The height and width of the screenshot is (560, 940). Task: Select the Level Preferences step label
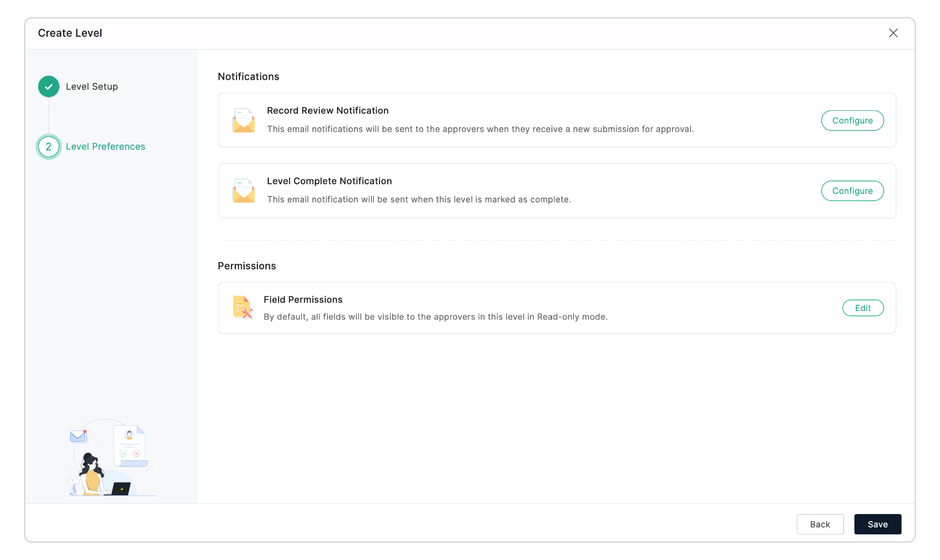tap(105, 147)
